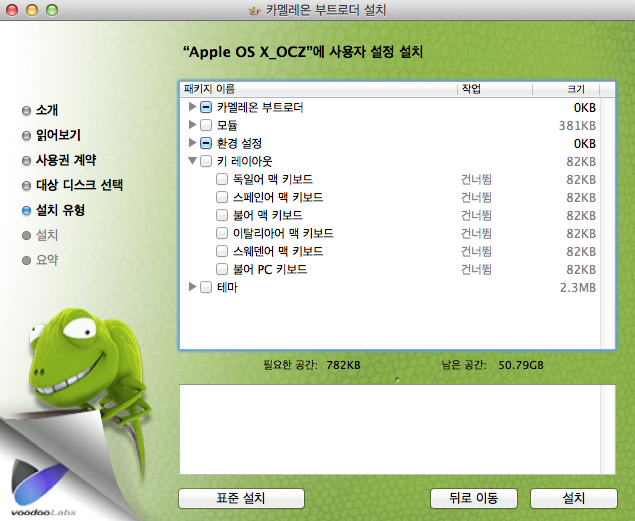635x521 pixels.
Task: Select the 스페인어 맥 키보드 row label
Action: [278, 197]
